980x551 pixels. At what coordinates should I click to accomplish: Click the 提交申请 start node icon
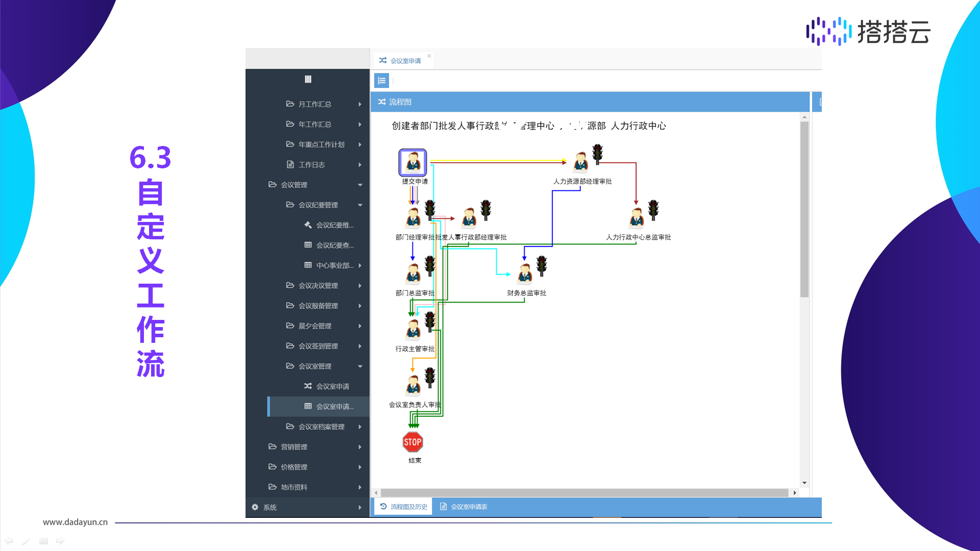(412, 162)
